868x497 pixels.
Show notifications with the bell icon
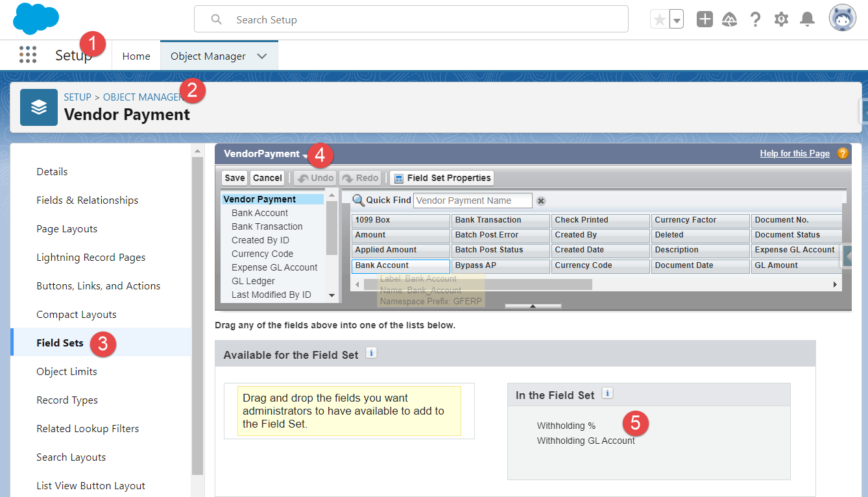click(807, 19)
